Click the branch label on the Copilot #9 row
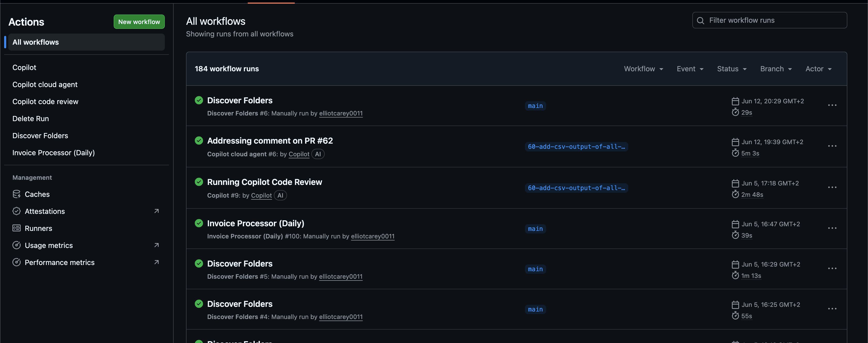Image resolution: width=868 pixels, height=343 pixels. click(576, 188)
